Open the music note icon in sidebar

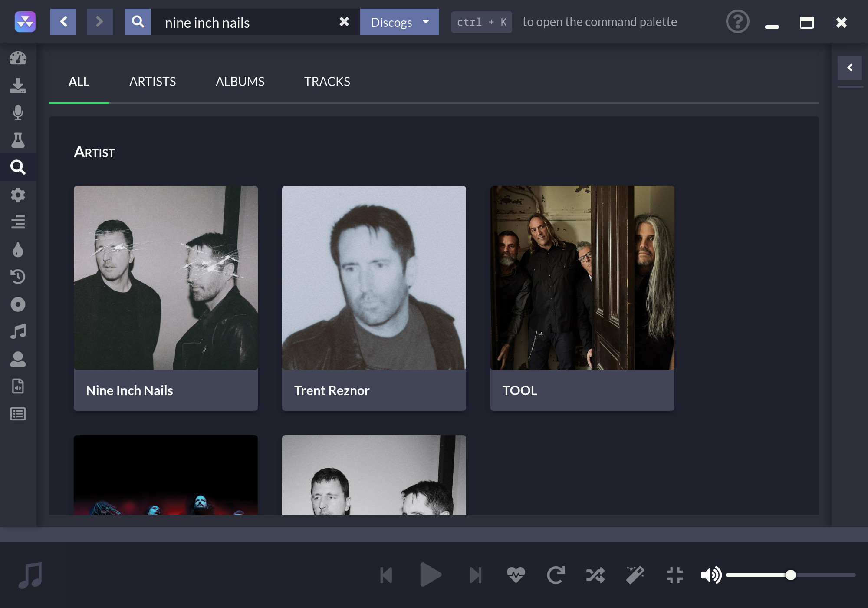coord(18,332)
